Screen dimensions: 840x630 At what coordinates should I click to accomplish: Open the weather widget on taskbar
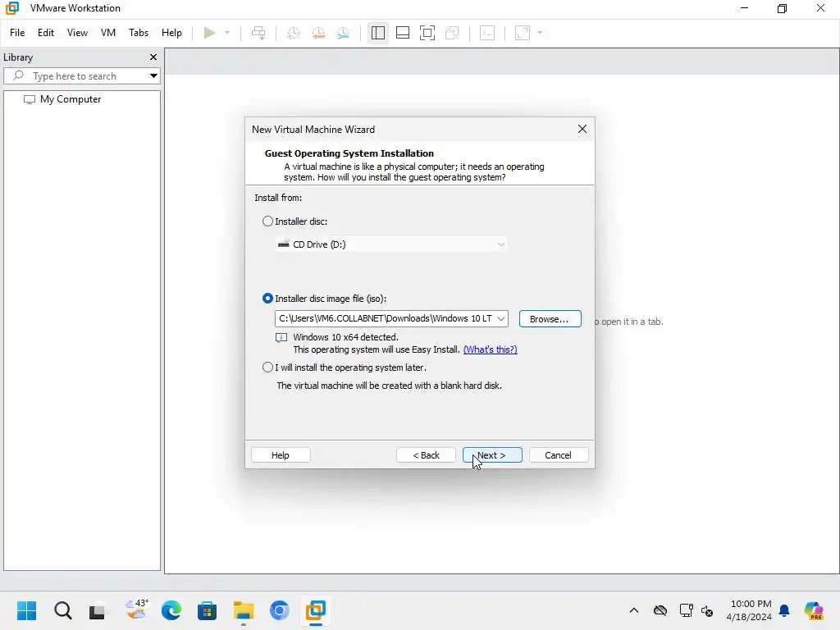click(x=136, y=610)
